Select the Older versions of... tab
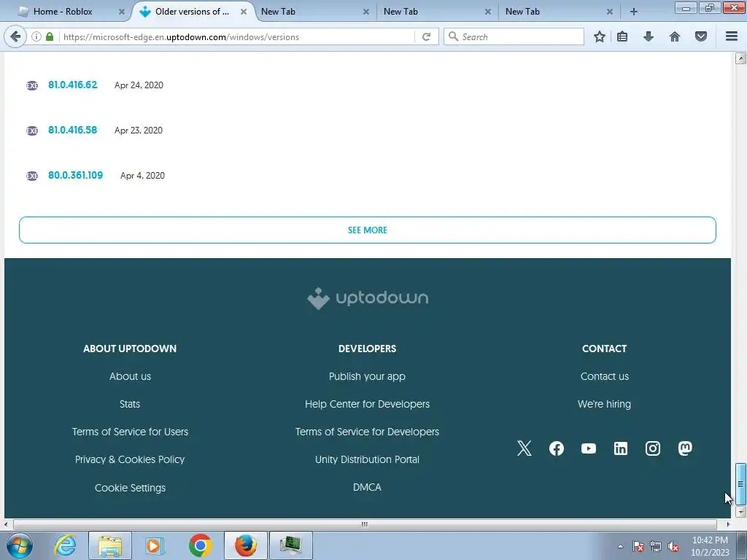This screenshot has width=747, height=560. pyautogui.click(x=192, y=12)
